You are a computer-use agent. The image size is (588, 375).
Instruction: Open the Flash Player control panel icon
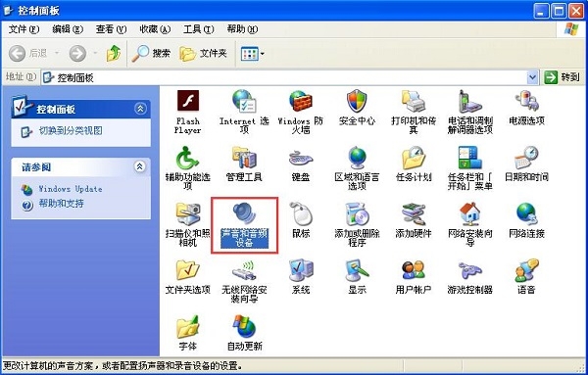tap(188, 101)
